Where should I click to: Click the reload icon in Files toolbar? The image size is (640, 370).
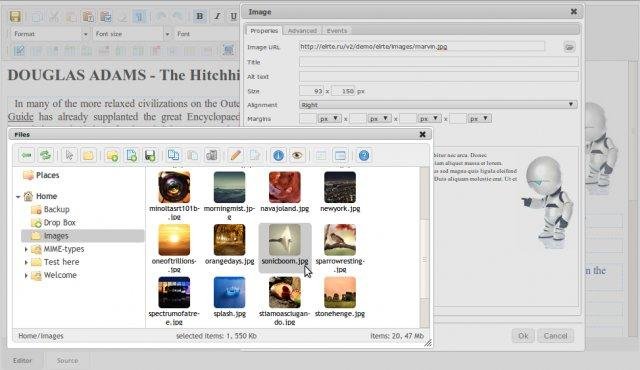(x=46, y=155)
